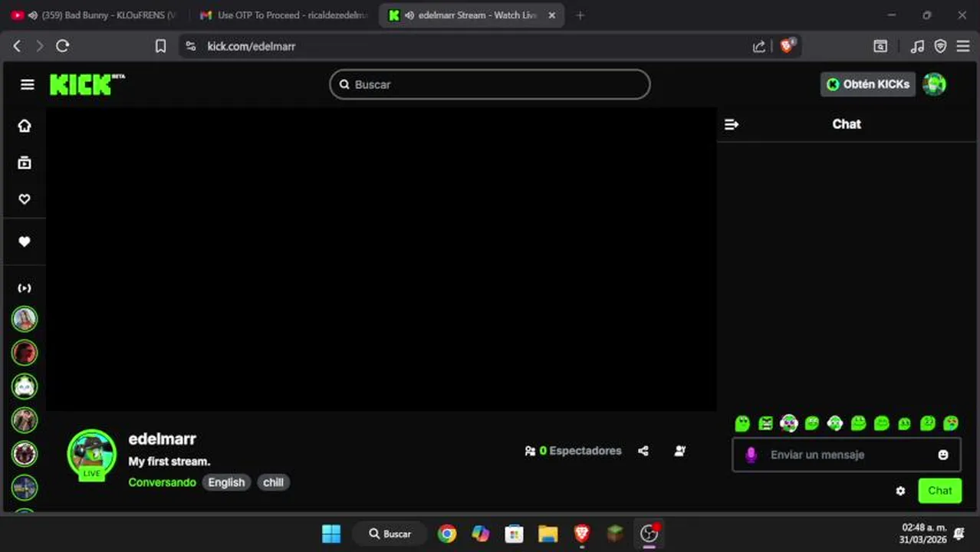Open the Minecraft block taskbar icon
Viewport: 980px width, 552px height.
point(615,534)
